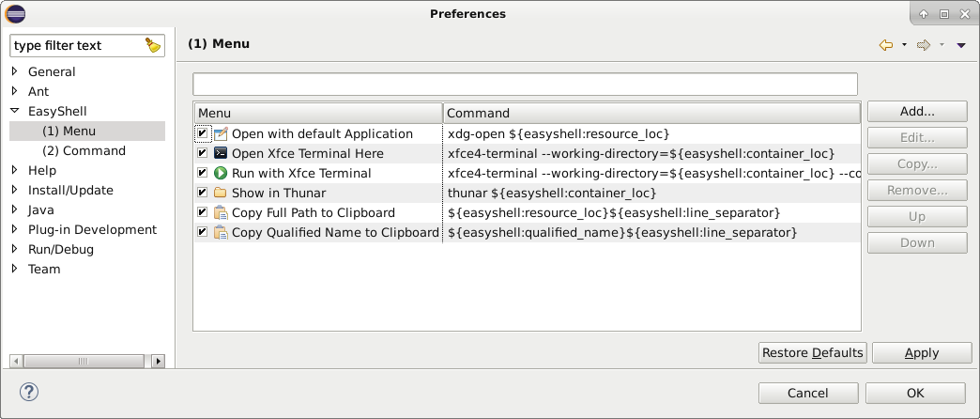
Task: Select the (2) Command preference page
Action: pyautogui.click(x=84, y=150)
